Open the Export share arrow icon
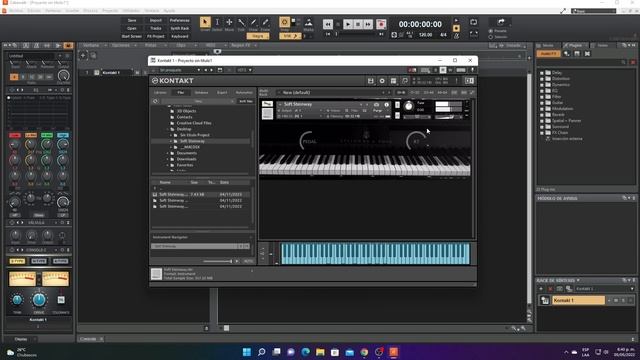 (x=501, y=22)
